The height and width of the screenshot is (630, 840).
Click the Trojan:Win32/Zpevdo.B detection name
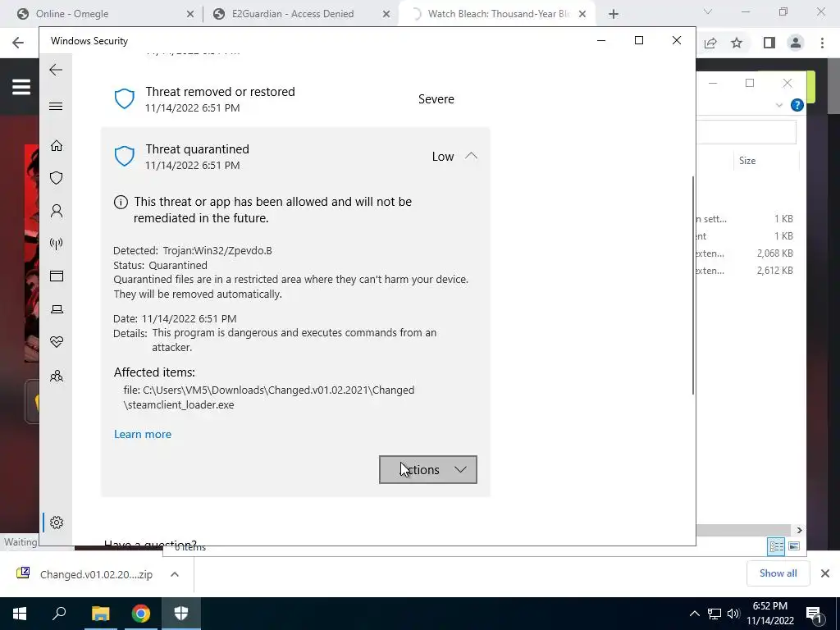tap(217, 250)
